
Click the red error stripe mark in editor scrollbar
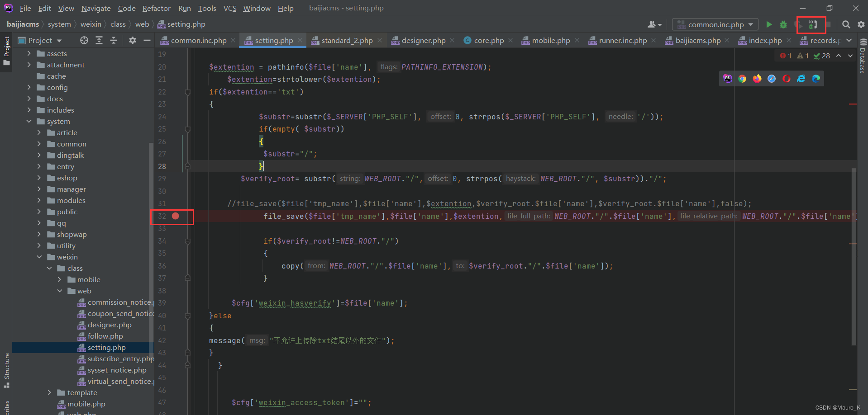click(x=853, y=104)
